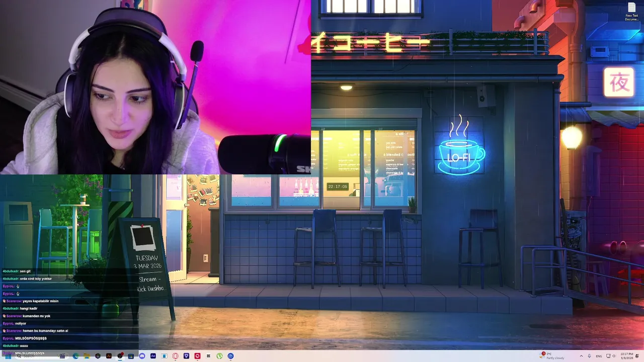644x362 pixels.
Task: Click the 22:17:05 clock widget
Action: pyautogui.click(x=338, y=187)
